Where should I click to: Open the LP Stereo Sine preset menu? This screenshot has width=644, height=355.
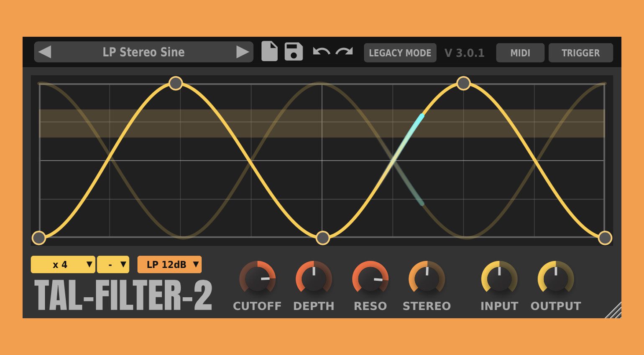pyautogui.click(x=143, y=52)
